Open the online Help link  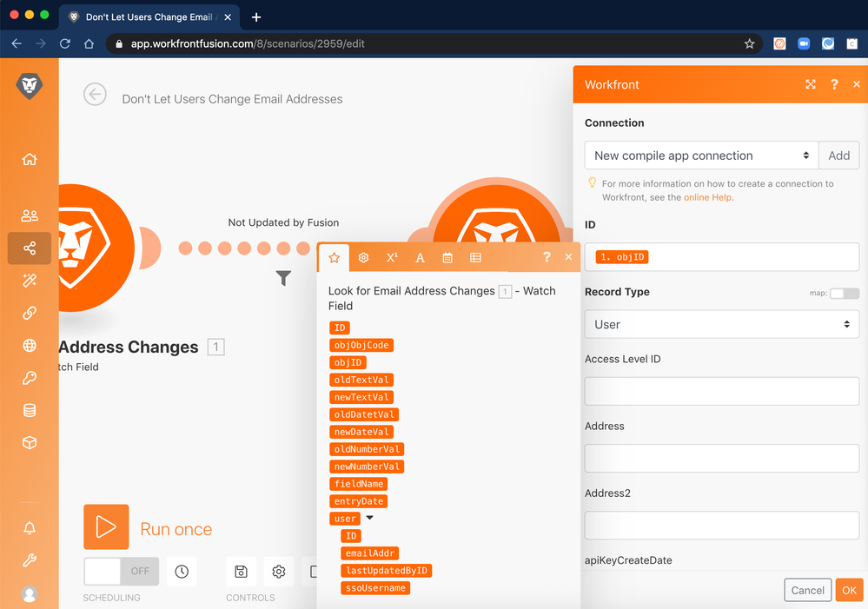(707, 197)
